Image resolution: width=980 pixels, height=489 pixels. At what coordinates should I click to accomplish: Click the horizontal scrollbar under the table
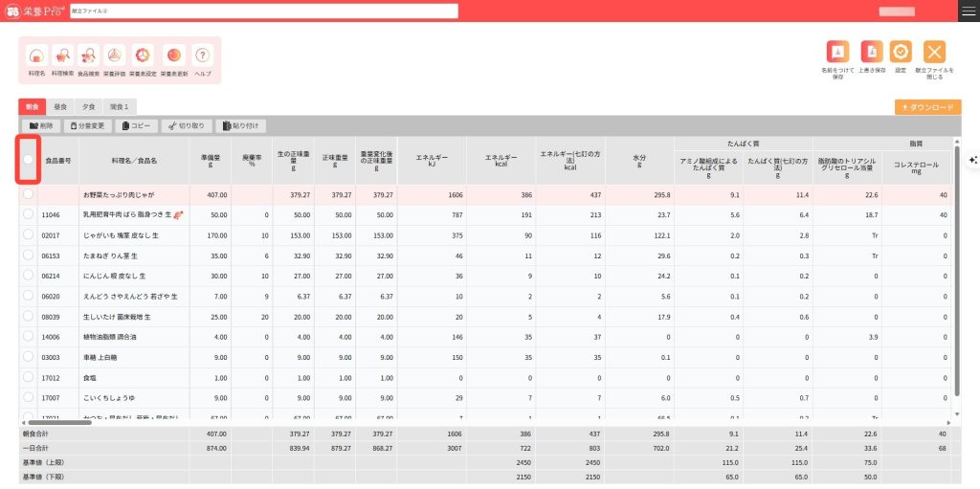click(x=57, y=422)
